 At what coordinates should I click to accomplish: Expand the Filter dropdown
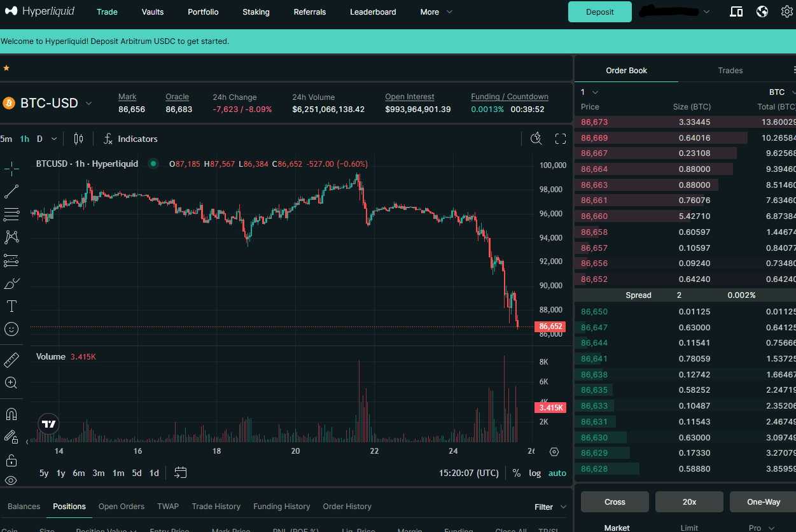click(x=550, y=507)
